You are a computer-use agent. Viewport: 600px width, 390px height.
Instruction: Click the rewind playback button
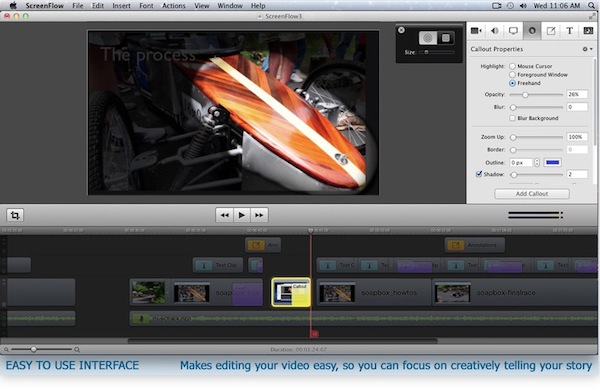pyautogui.click(x=224, y=215)
